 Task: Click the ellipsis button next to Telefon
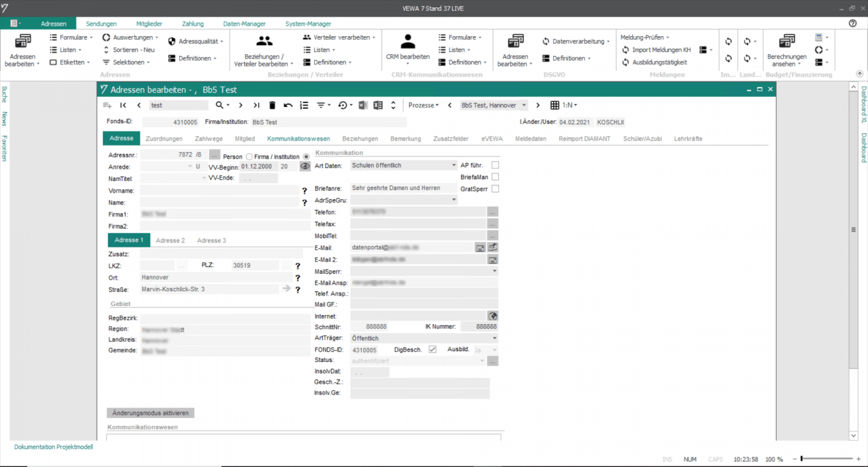tap(492, 212)
